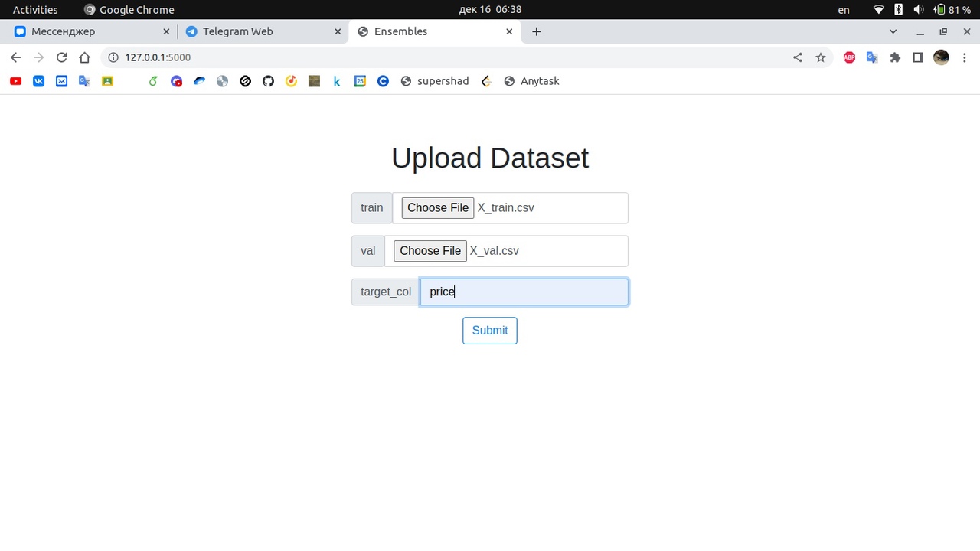The height and width of the screenshot is (551, 980).
Task: Open the Wi-Fi status icon
Action: 879,10
